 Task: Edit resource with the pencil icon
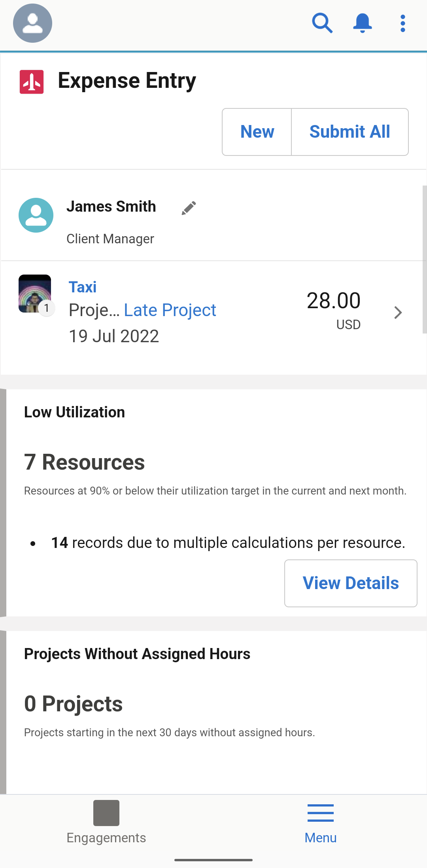coord(189,208)
